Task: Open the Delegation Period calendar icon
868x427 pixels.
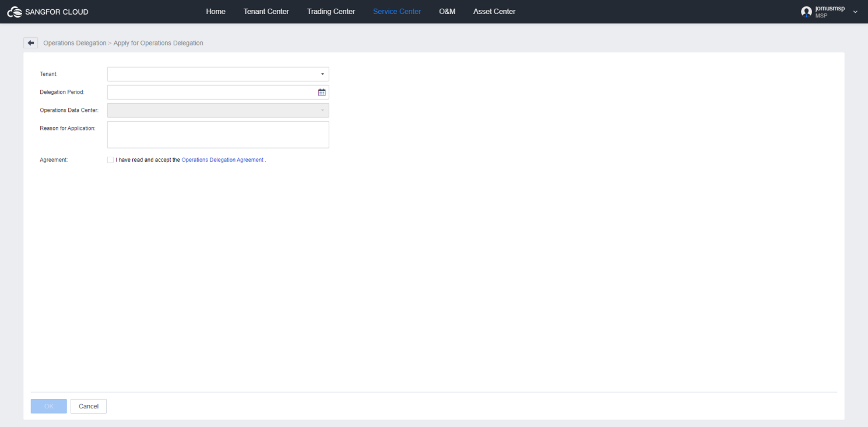Action: 322,92
